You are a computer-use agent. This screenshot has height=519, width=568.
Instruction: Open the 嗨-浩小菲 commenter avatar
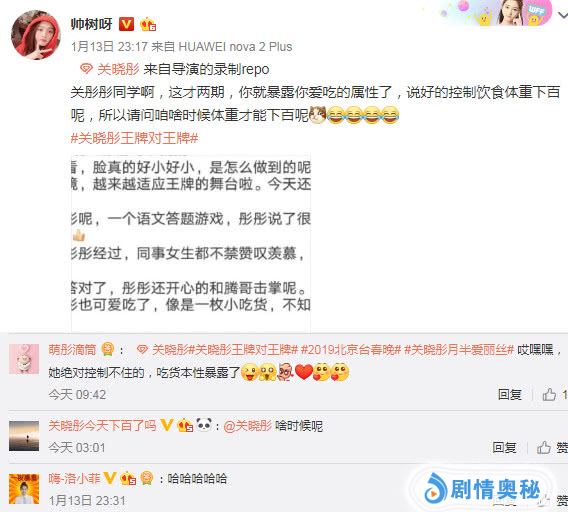24,489
